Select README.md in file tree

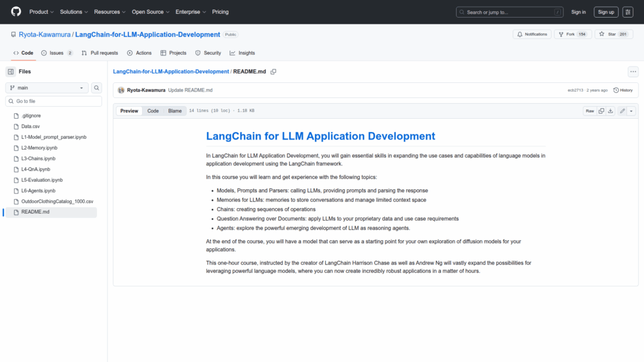pos(51,212)
